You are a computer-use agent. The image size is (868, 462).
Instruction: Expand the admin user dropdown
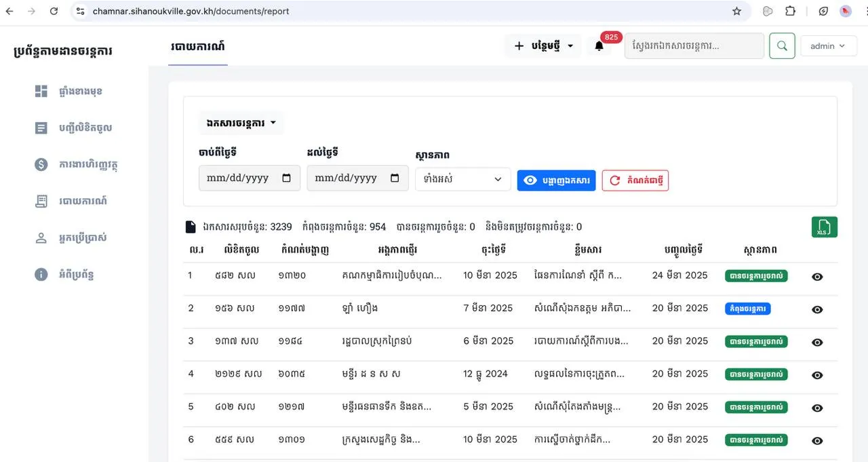(828, 46)
